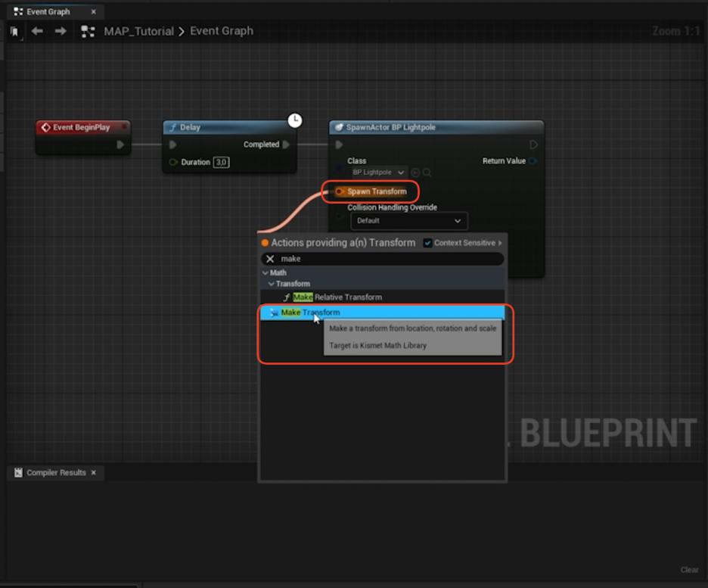Edit the Duration value field

click(x=221, y=162)
